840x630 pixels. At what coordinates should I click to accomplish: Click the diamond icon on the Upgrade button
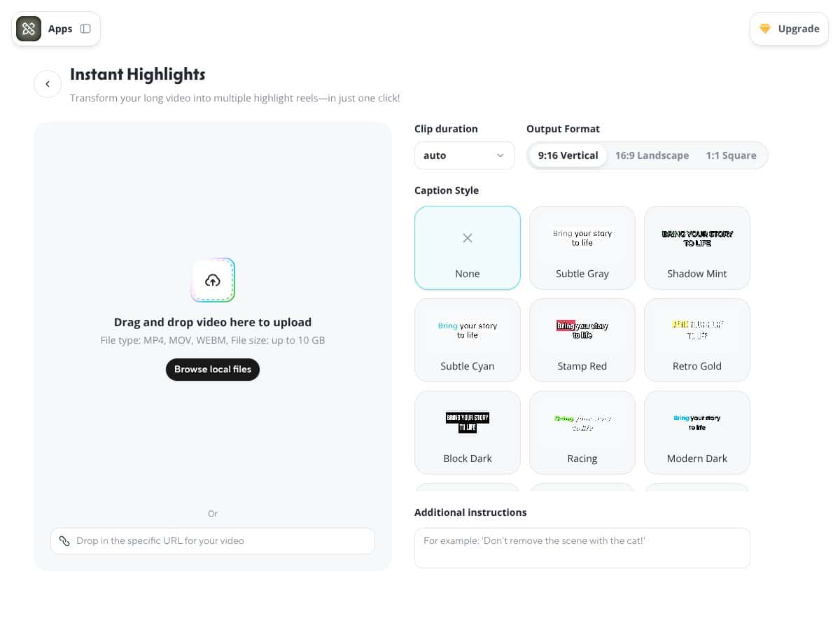[765, 29]
